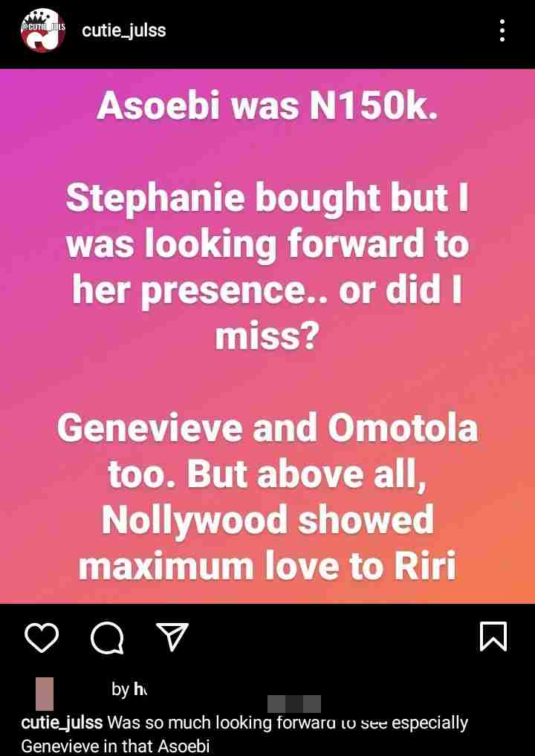
Task: Tap 'her presence.. or did I' line
Action: click(267, 291)
